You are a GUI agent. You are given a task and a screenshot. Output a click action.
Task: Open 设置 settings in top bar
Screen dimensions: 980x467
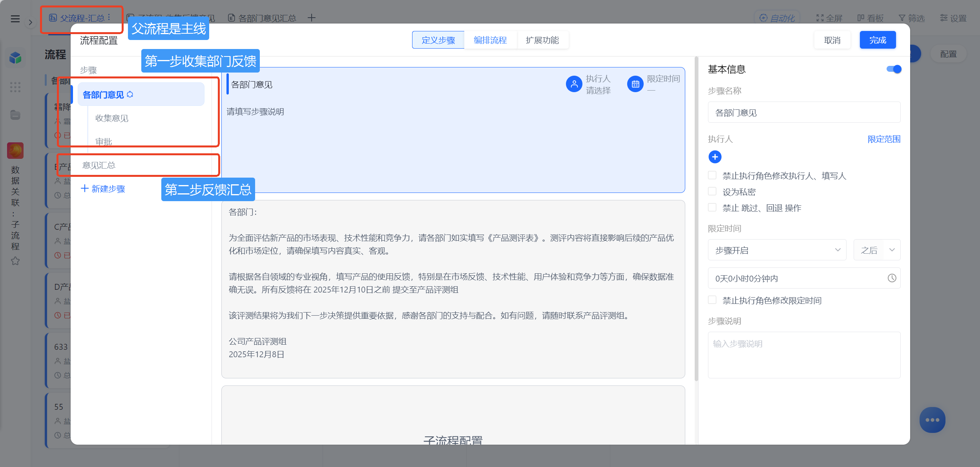(x=953, y=18)
